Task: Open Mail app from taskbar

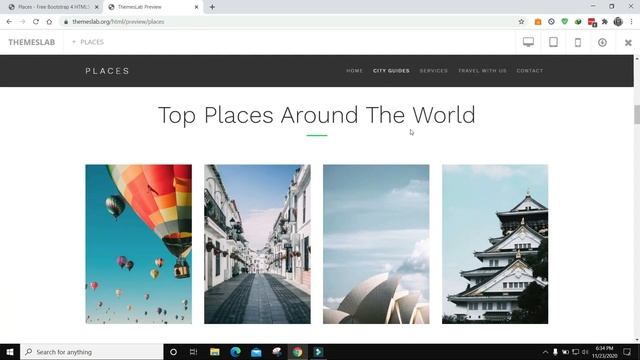Action: tap(256, 352)
